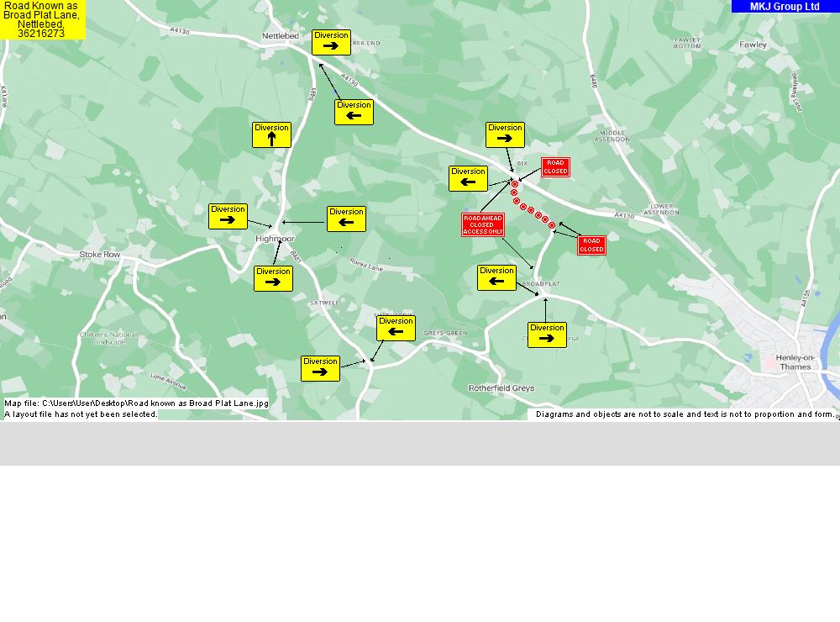This screenshot has width=840, height=622.
Task: Select the Diversion left-arrow sign left of Bix
Action: pyautogui.click(x=468, y=178)
